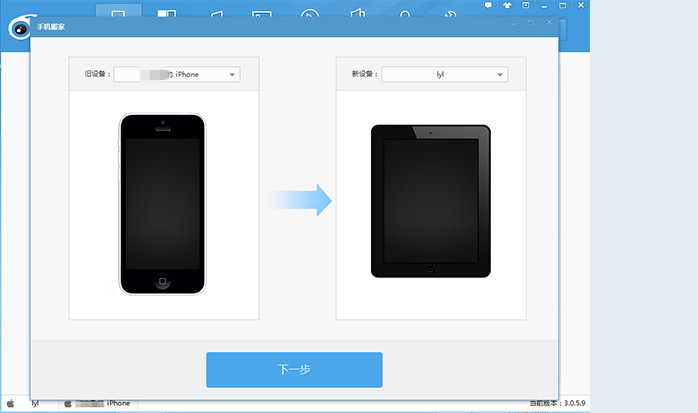Click the Apple icon beside lyl in status bar

[x=10, y=404]
